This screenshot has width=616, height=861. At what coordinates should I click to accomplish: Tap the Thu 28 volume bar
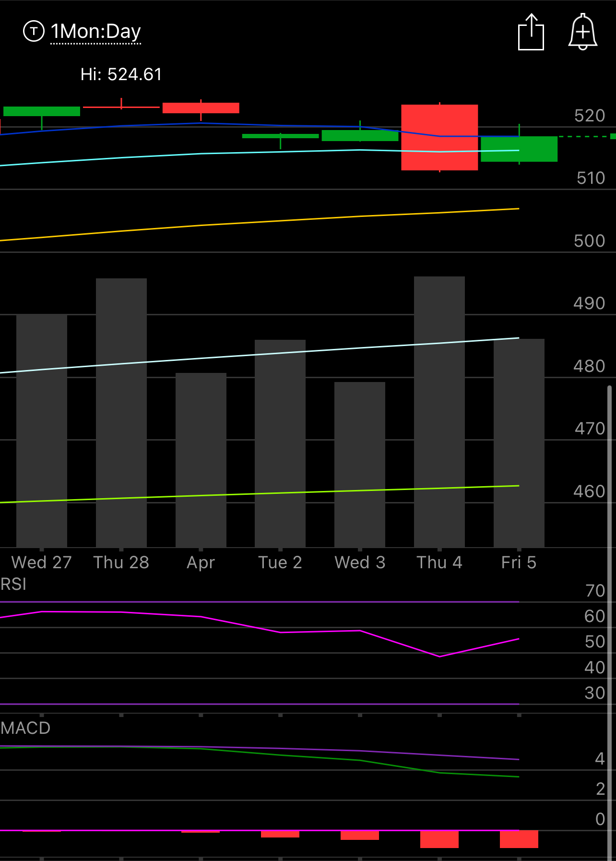click(x=121, y=413)
